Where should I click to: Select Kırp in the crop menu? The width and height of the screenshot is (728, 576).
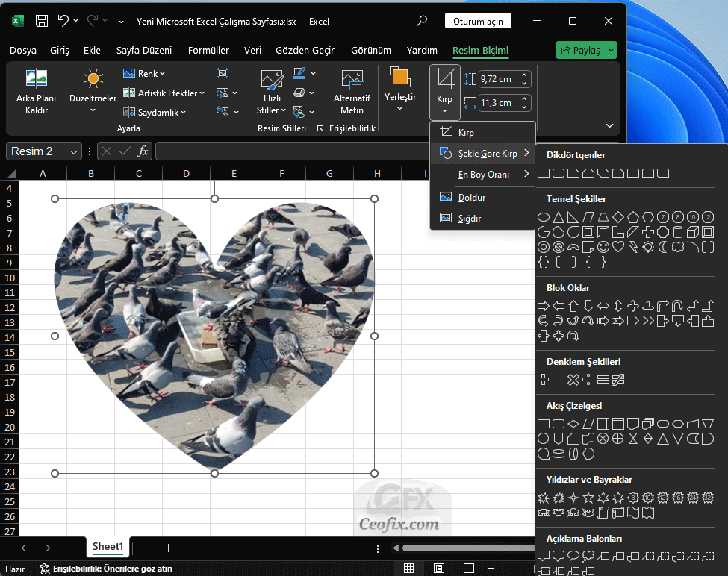(x=483, y=133)
